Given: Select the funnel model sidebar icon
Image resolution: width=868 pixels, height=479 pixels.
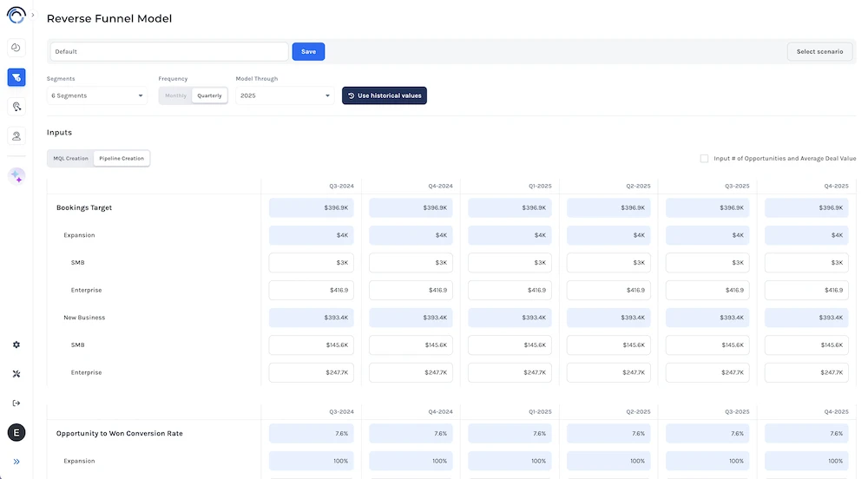Looking at the screenshot, I should pyautogui.click(x=16, y=77).
